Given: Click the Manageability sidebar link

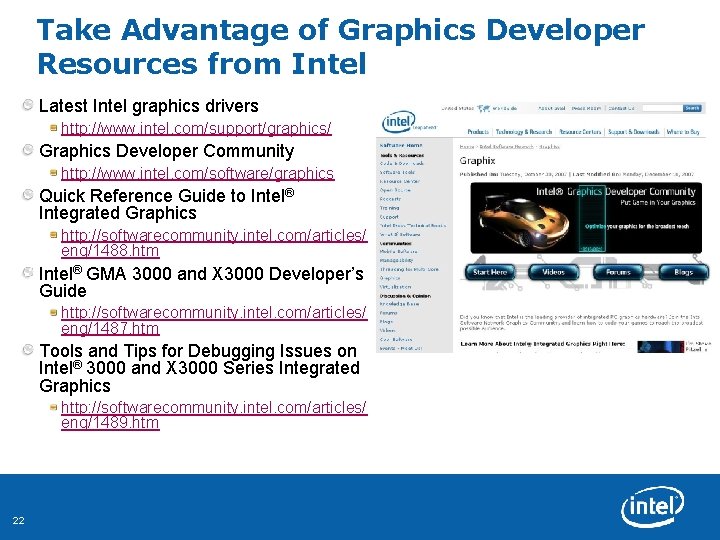Looking at the screenshot, I should click(x=396, y=260).
